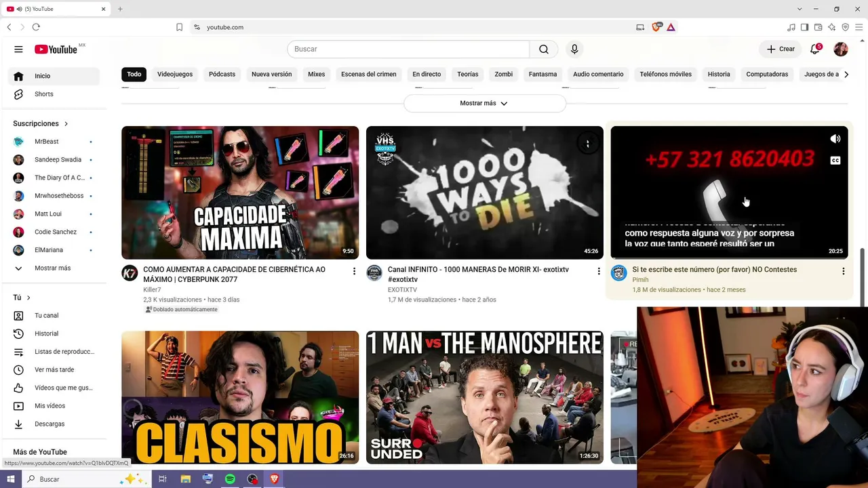The height and width of the screenshot is (488, 868).
Task: Start voice search with the microphone
Action: click(x=574, y=49)
